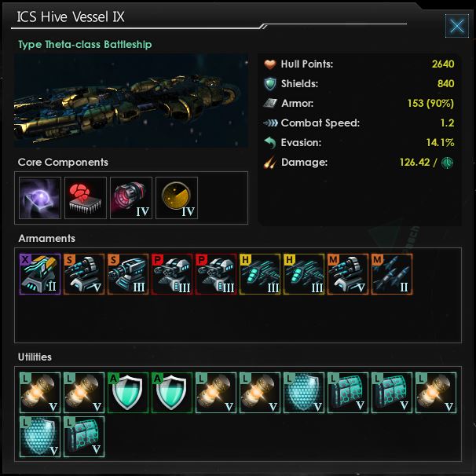Select the thruster IV core component
The width and height of the screenshot is (476, 476).
click(x=131, y=198)
